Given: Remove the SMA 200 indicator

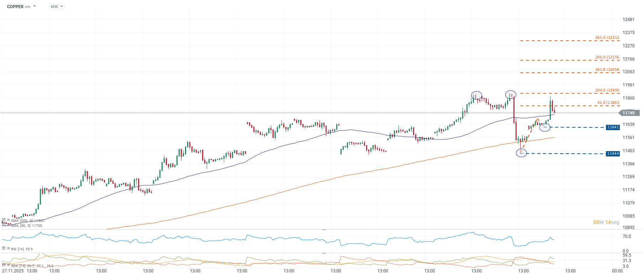Looking at the screenshot, I should pos(9,220).
